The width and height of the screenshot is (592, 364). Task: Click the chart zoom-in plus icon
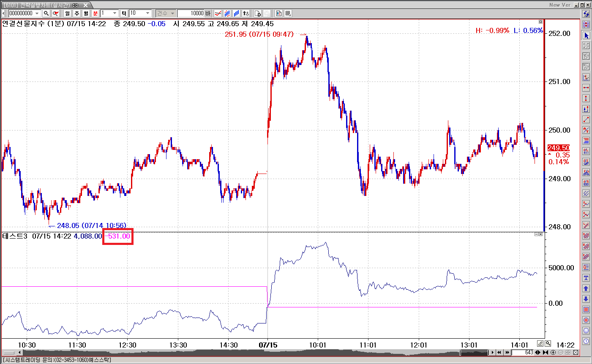[x=553, y=353]
